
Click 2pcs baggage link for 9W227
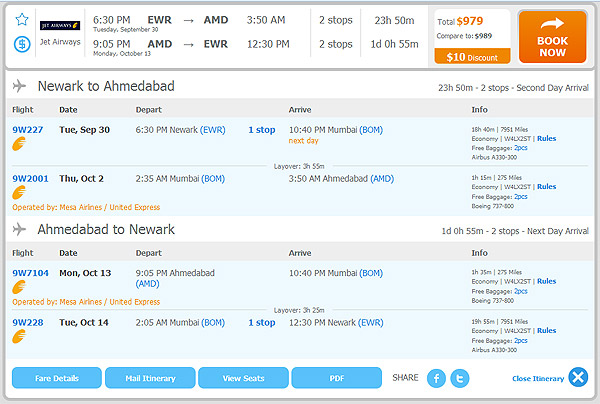[521, 148]
